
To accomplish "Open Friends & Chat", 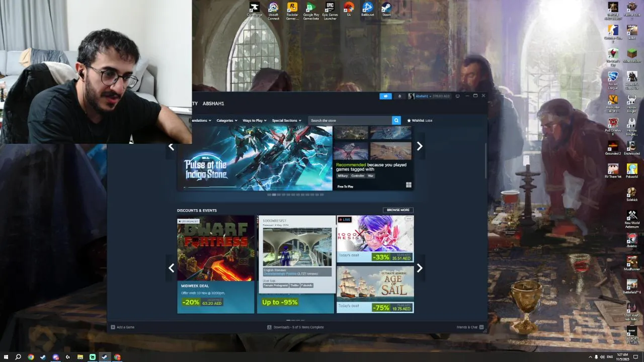I will (x=470, y=327).
